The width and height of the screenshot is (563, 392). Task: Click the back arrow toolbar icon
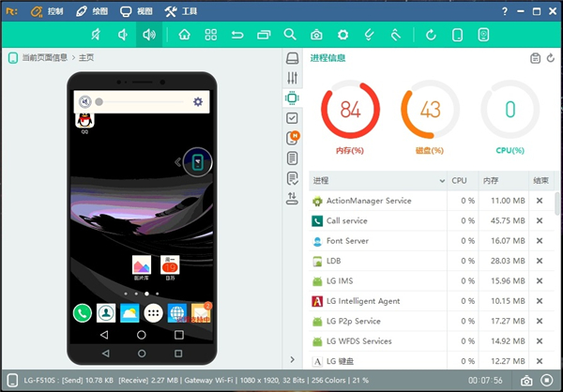pos(237,35)
